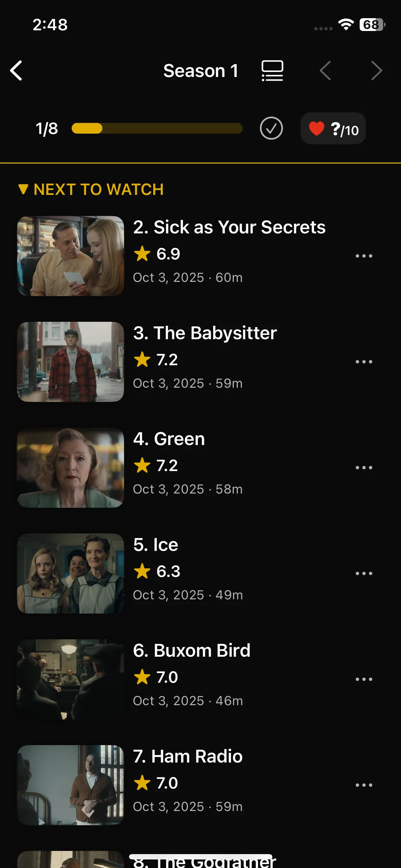This screenshot has height=868, width=401.
Task: Select episode 3 The Babysitter title
Action: [205, 333]
